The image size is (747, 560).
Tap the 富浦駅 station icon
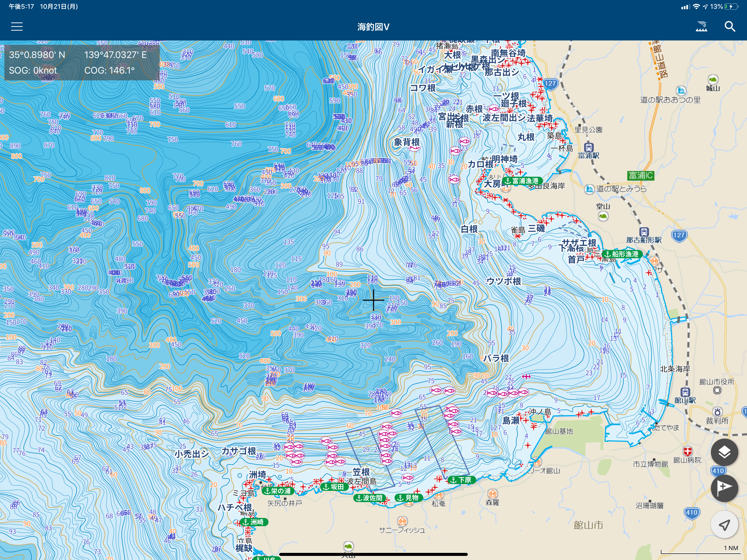click(x=589, y=147)
